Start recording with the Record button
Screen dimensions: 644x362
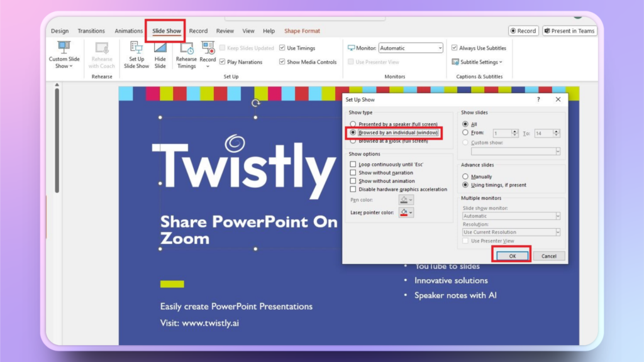pyautogui.click(x=523, y=30)
